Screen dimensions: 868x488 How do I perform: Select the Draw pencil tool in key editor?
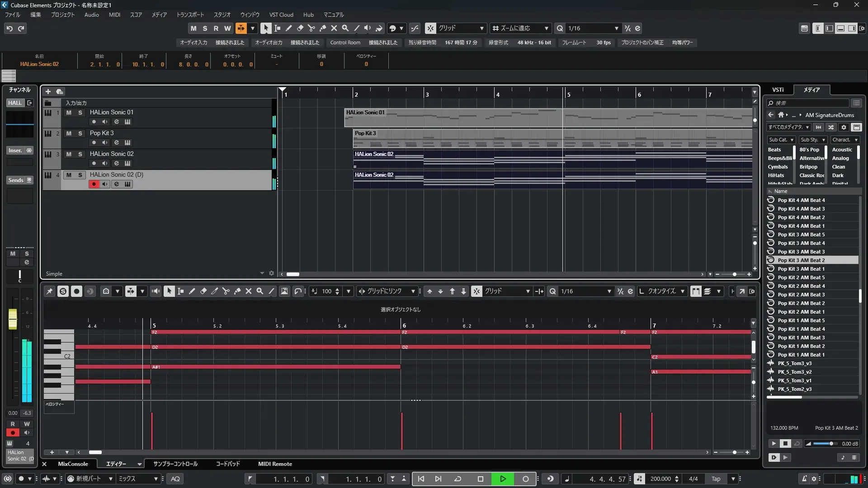[192, 291]
